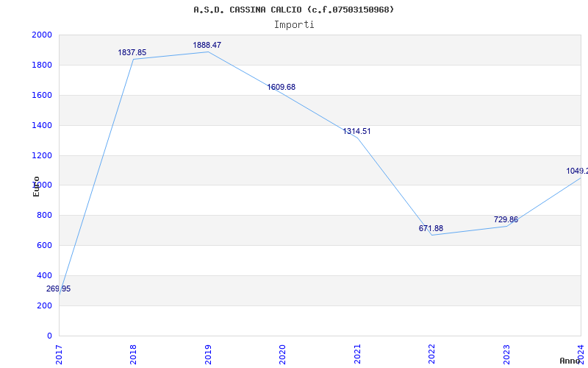Click the Anno x-axis title
The width and height of the screenshot is (588, 368).
[x=570, y=361]
